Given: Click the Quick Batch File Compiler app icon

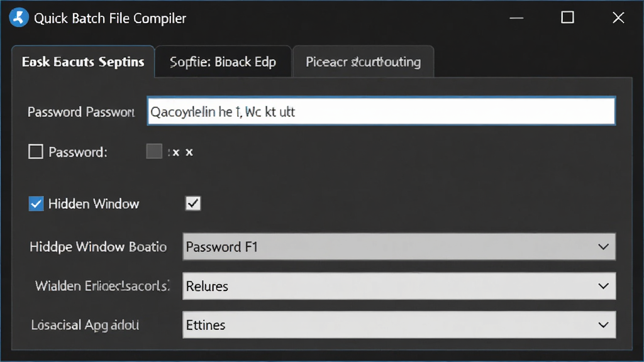Looking at the screenshot, I should [x=19, y=18].
